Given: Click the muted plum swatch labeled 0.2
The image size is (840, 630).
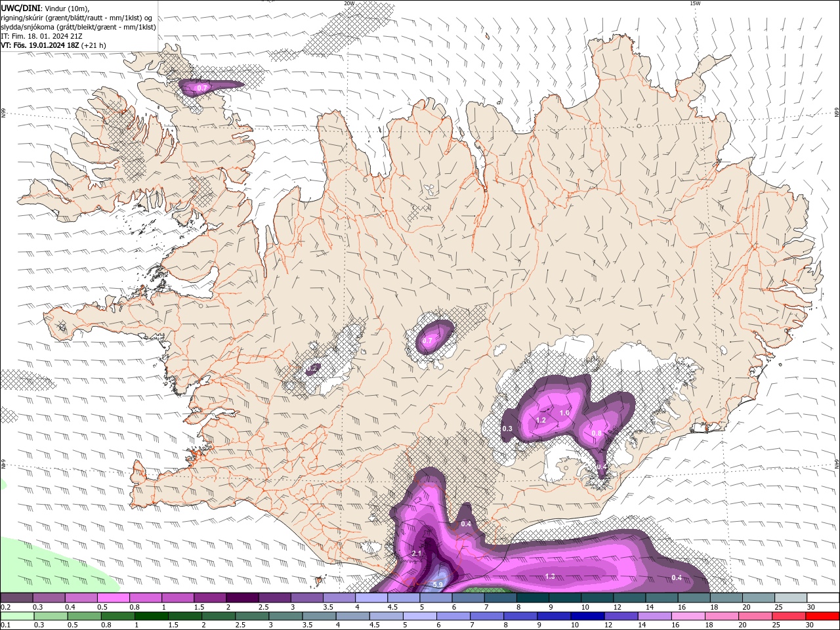Looking at the screenshot, I should (16, 598).
